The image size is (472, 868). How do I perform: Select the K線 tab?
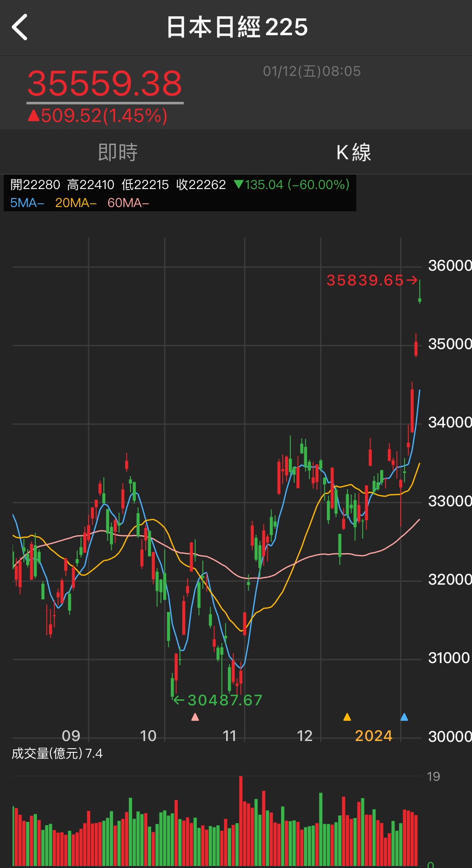point(354,152)
